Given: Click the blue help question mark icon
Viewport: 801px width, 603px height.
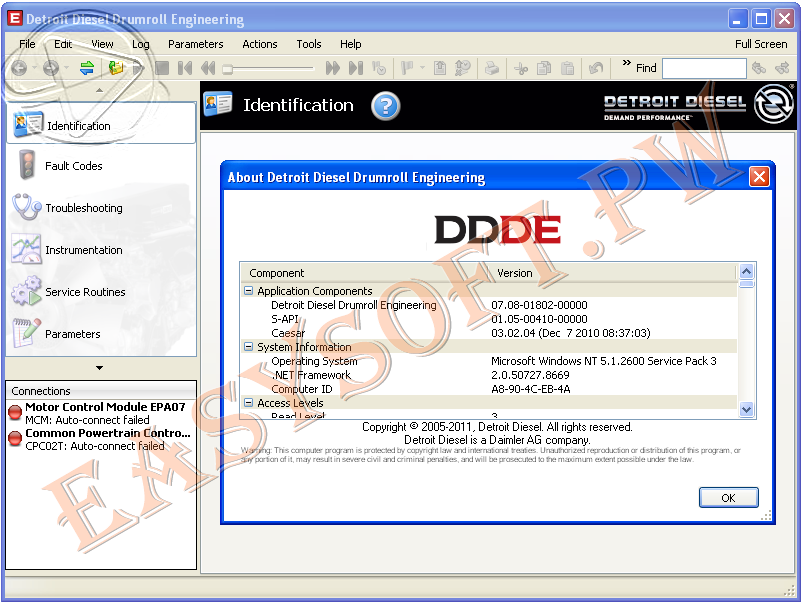Looking at the screenshot, I should pyautogui.click(x=386, y=106).
